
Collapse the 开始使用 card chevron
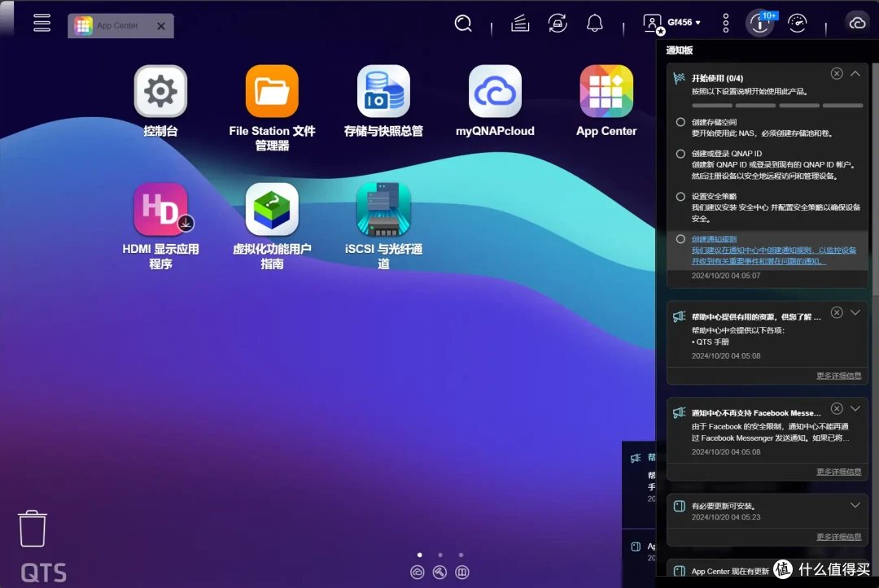(855, 73)
